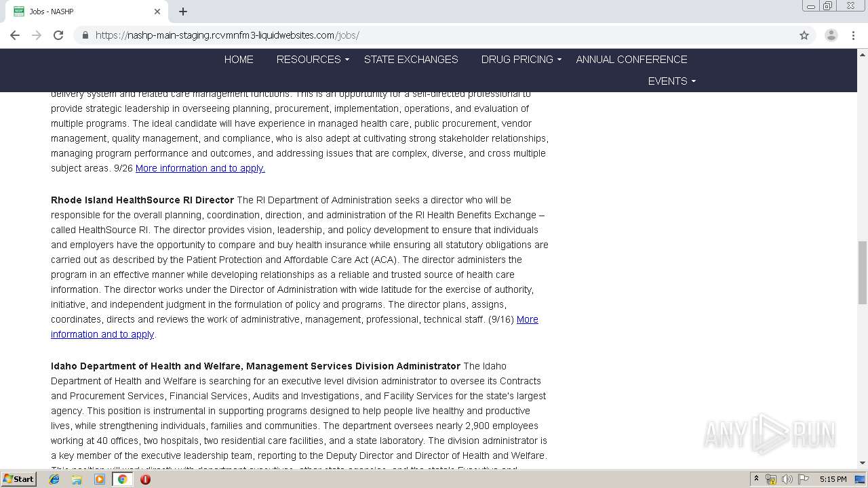Open the Windows Start menu
The width and height of the screenshot is (868, 488).
click(19, 479)
